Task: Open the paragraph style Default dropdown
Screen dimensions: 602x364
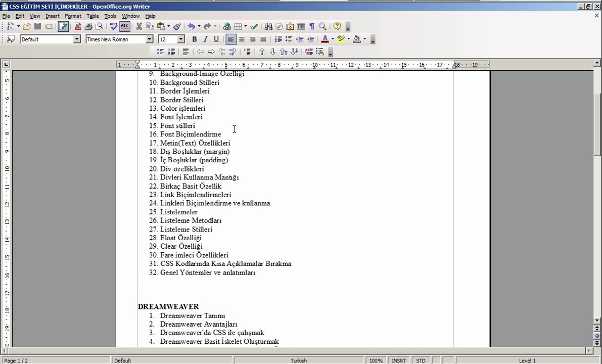Action: point(77,39)
